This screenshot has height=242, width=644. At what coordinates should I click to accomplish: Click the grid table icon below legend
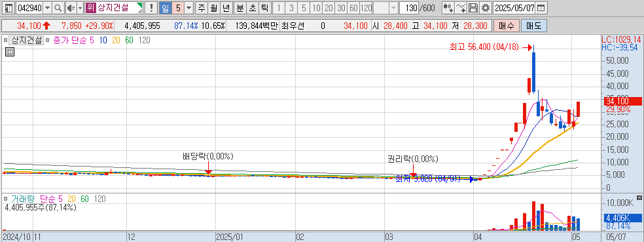10,52
